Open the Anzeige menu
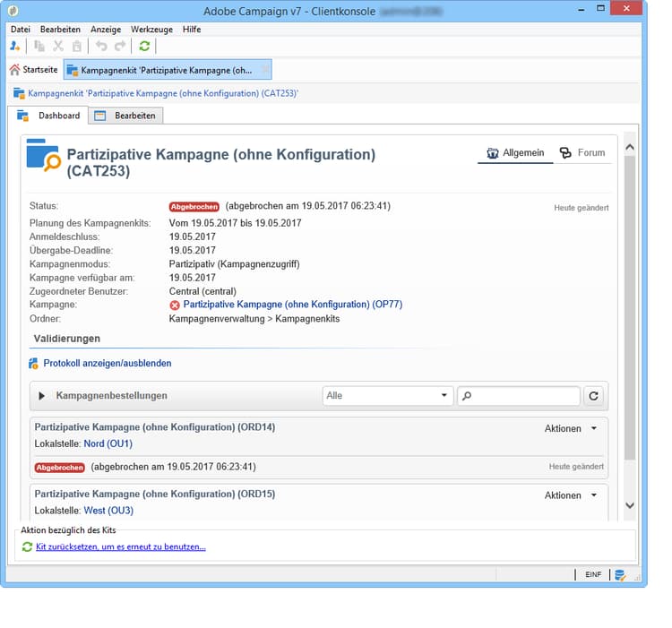Screen dimensions: 672x628 pyautogui.click(x=106, y=30)
